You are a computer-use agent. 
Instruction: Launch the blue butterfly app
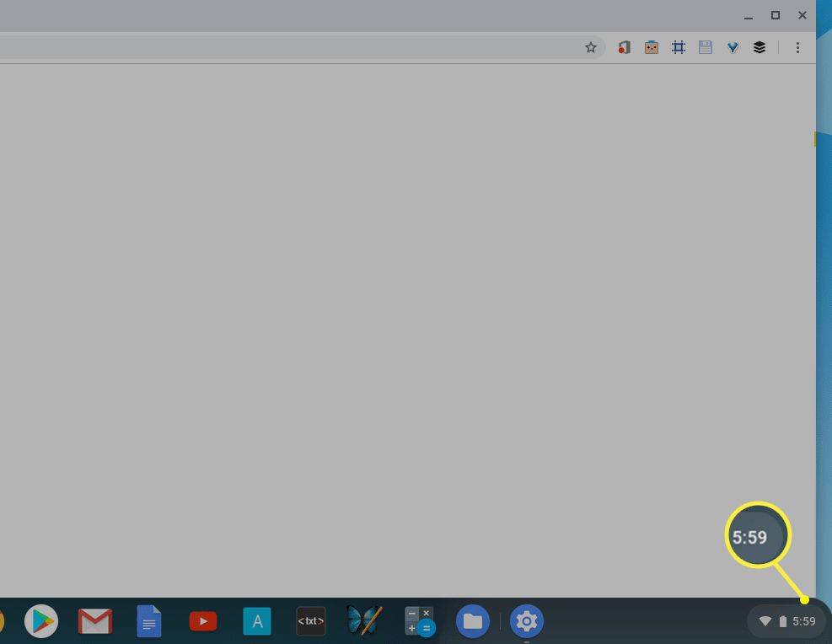tap(364, 621)
